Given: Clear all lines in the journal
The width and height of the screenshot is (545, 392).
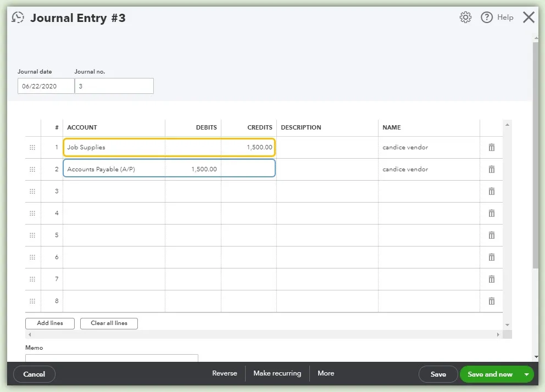Looking at the screenshot, I should tap(109, 323).
